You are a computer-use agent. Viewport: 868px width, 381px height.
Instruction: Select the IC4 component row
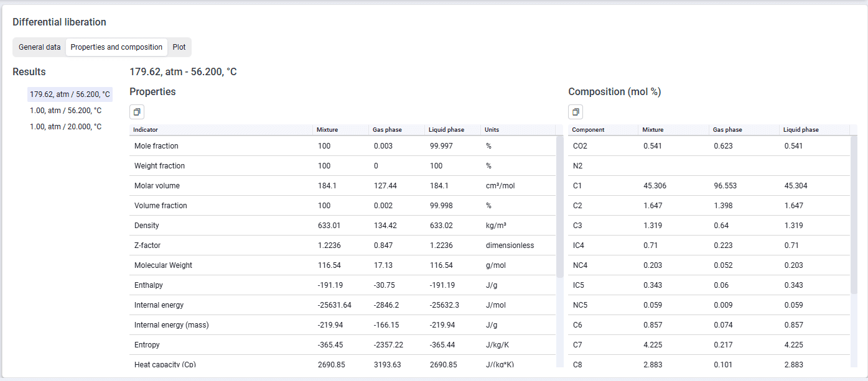(x=709, y=246)
